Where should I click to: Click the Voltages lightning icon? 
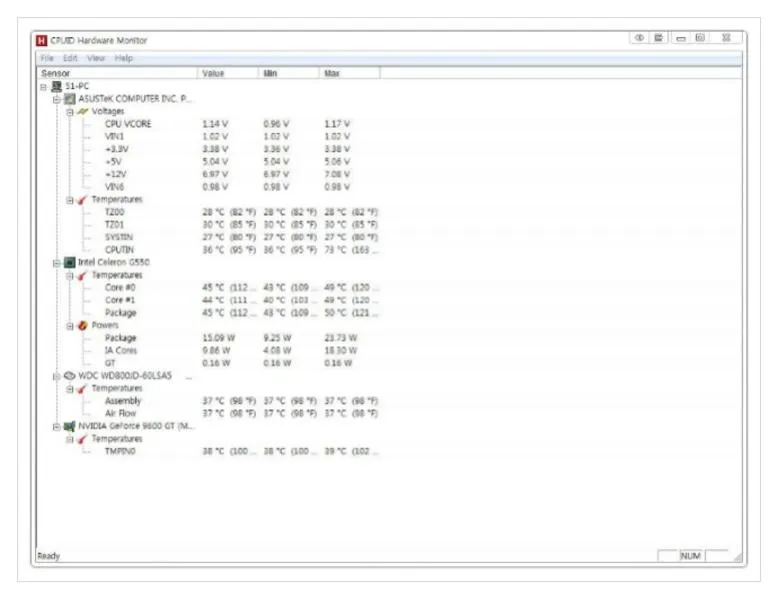click(x=83, y=112)
